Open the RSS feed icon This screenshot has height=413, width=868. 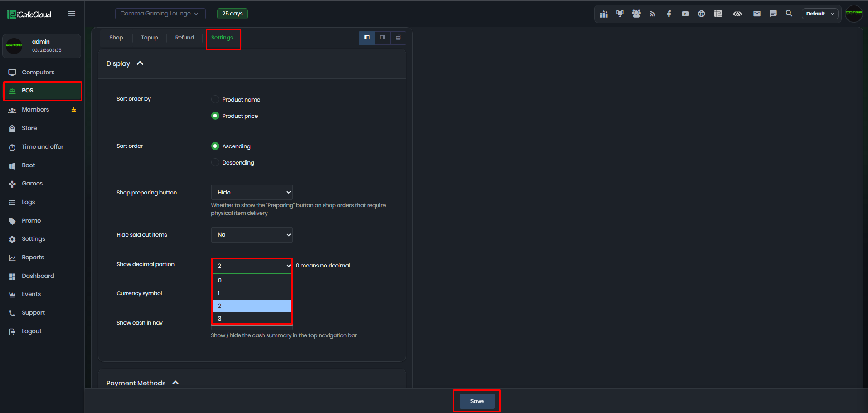(653, 14)
